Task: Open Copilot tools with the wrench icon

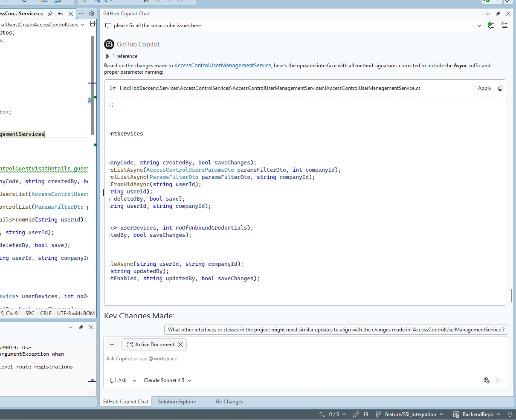Action: (x=487, y=380)
